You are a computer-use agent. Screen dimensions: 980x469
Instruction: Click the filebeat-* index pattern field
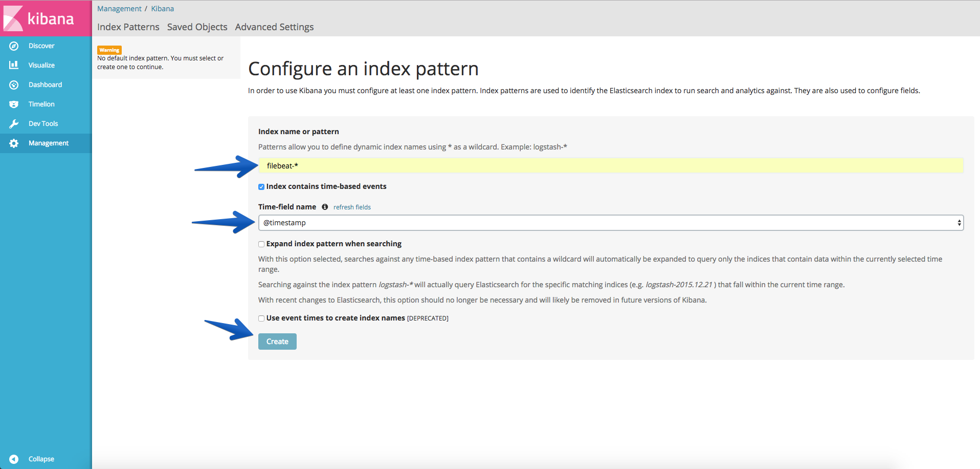point(611,166)
